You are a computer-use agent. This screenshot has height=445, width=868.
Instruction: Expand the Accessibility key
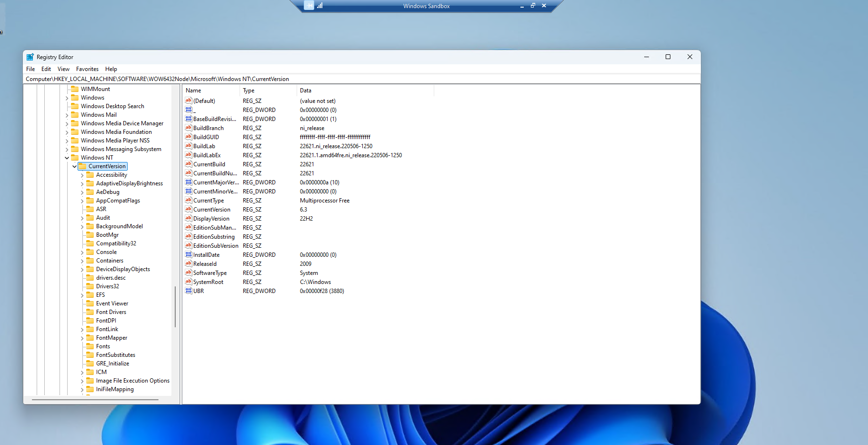82,175
